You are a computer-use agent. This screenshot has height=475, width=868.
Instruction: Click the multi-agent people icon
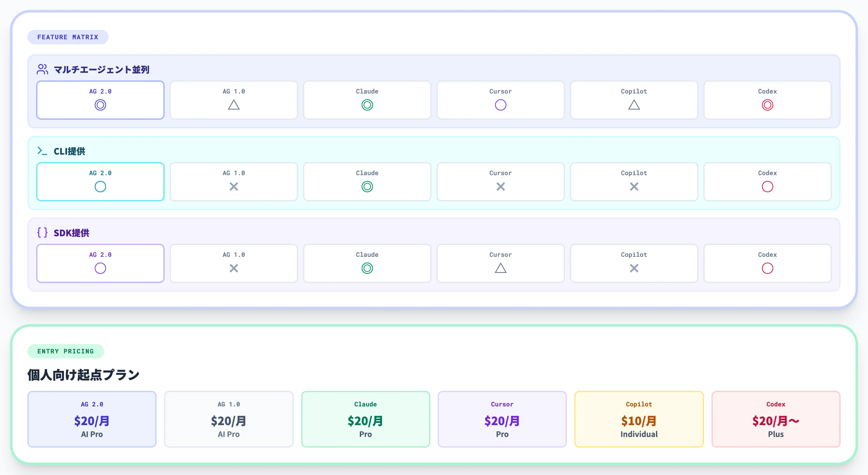click(42, 70)
